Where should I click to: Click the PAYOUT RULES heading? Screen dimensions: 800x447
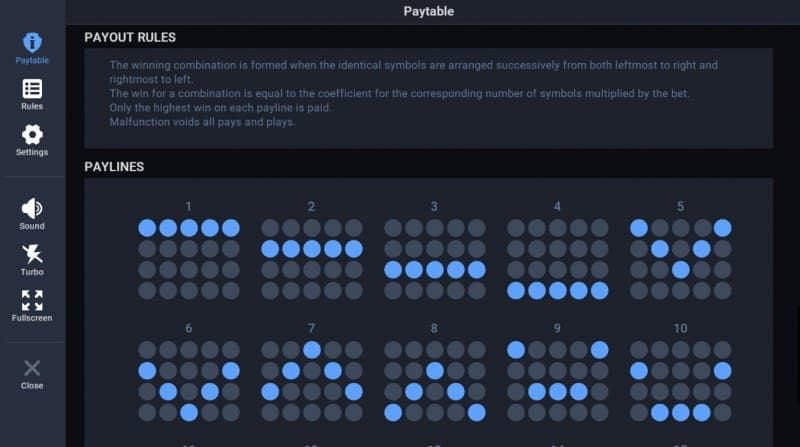coord(130,37)
